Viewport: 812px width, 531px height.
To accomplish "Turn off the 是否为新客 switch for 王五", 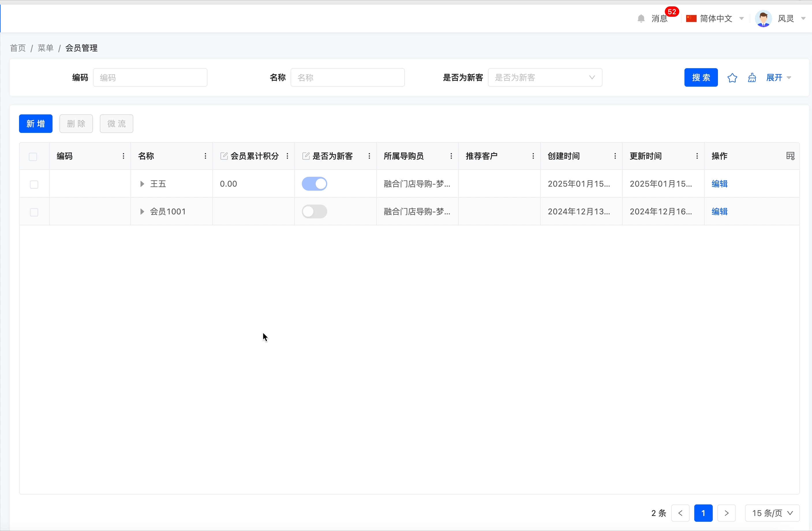I will 314,184.
